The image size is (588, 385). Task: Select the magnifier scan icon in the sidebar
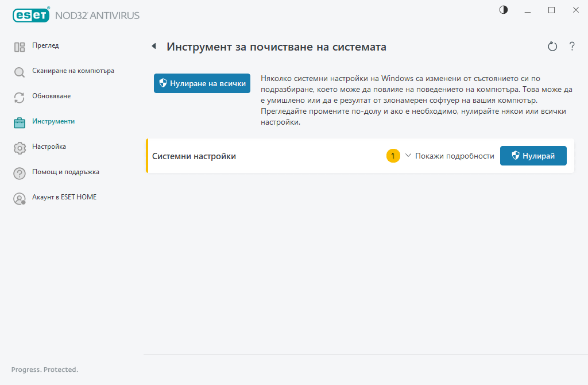(19, 71)
